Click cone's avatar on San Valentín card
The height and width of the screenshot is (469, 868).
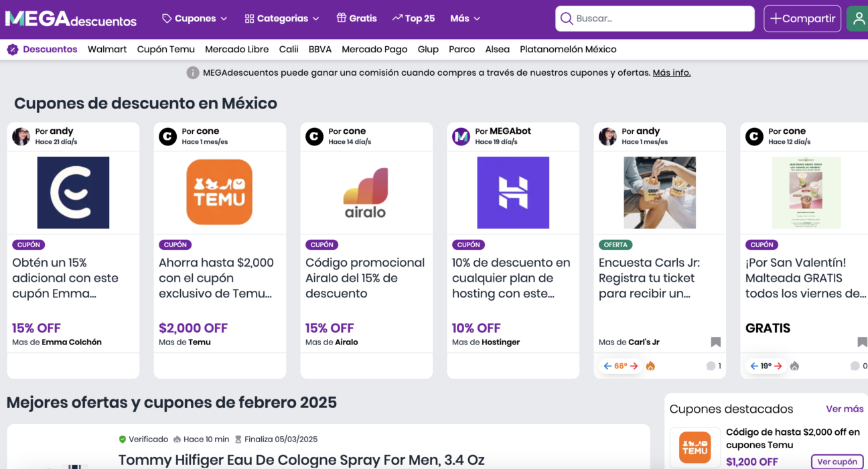(755, 137)
